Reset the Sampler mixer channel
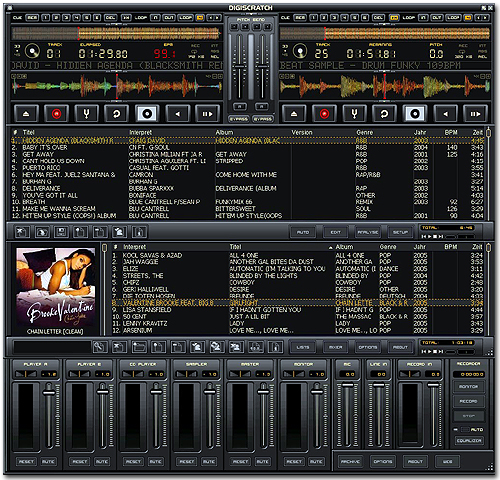The image size is (500, 480). coord(187,462)
